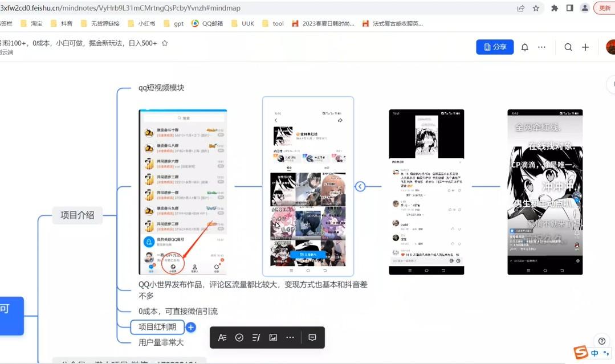Click the note/description icon in floating toolbar
This screenshot has width=615, height=364.
tap(256, 338)
